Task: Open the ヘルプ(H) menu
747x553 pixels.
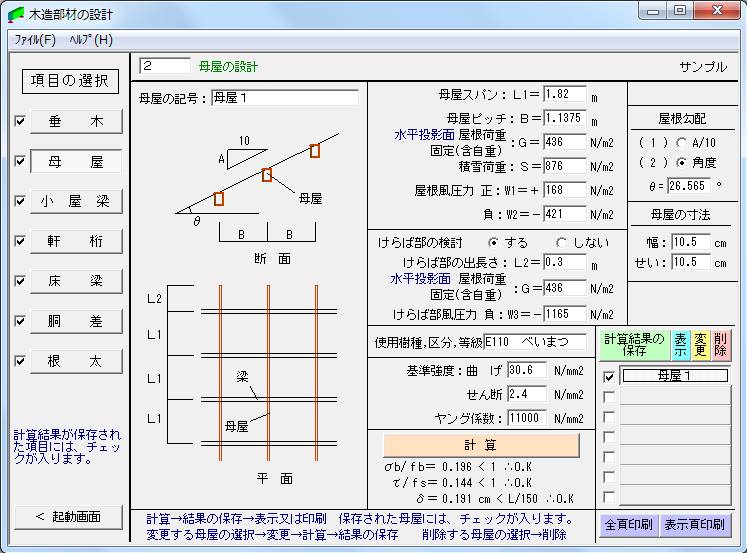Action: point(90,40)
